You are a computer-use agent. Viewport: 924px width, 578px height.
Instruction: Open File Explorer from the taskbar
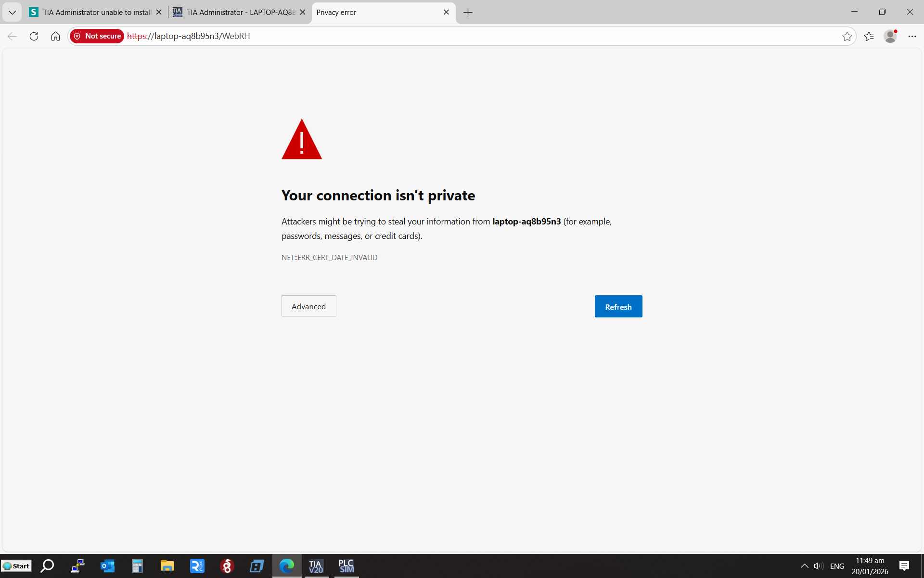click(x=167, y=566)
